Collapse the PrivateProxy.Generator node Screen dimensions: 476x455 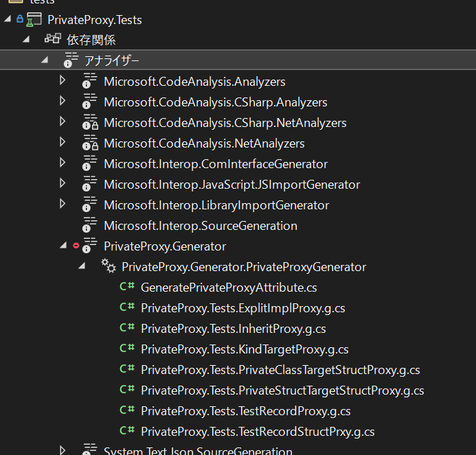click(x=63, y=245)
